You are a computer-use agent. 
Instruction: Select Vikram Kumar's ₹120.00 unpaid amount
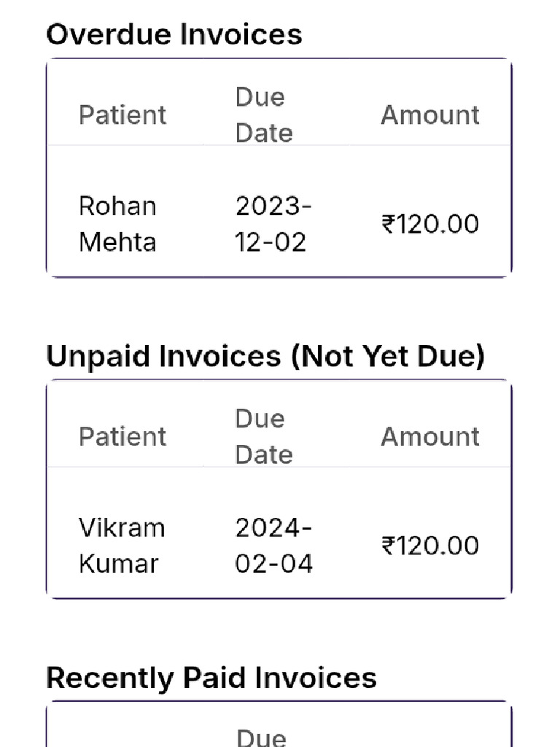coord(429,546)
